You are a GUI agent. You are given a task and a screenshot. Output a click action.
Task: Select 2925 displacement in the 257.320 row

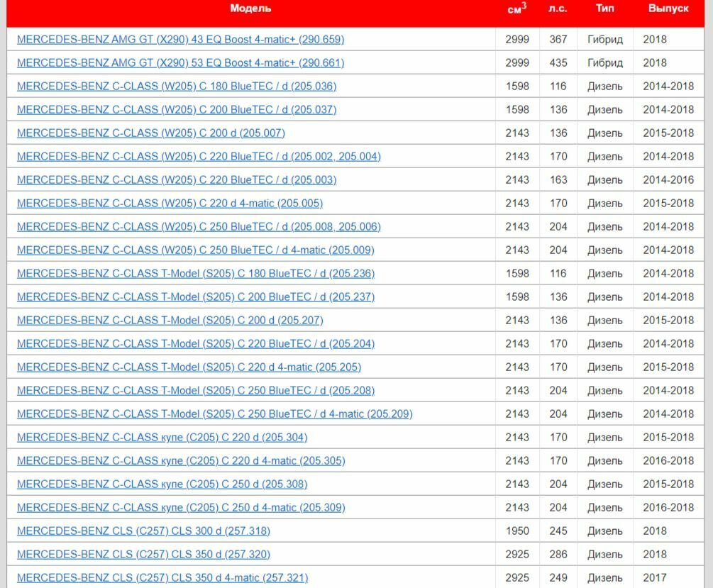pos(517,555)
